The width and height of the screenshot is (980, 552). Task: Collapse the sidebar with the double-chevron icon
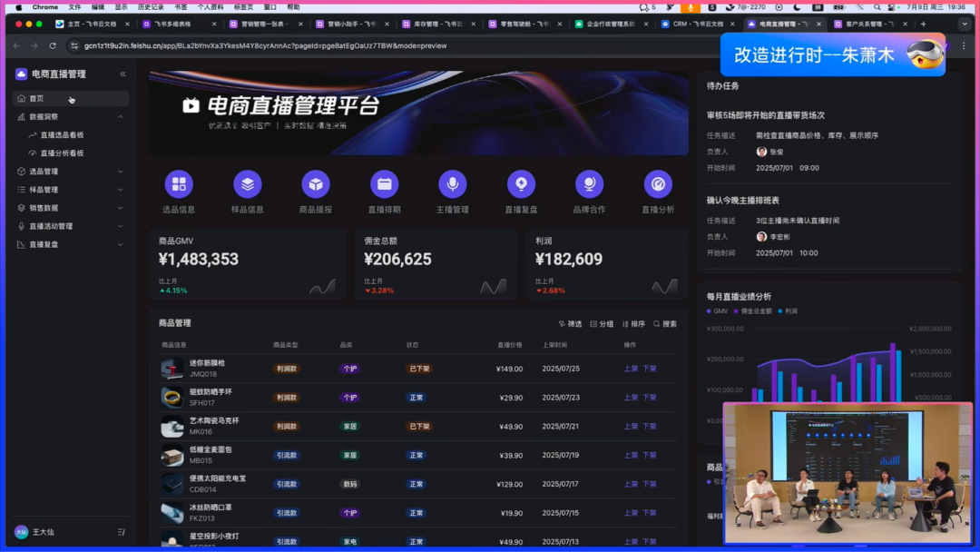pos(122,74)
